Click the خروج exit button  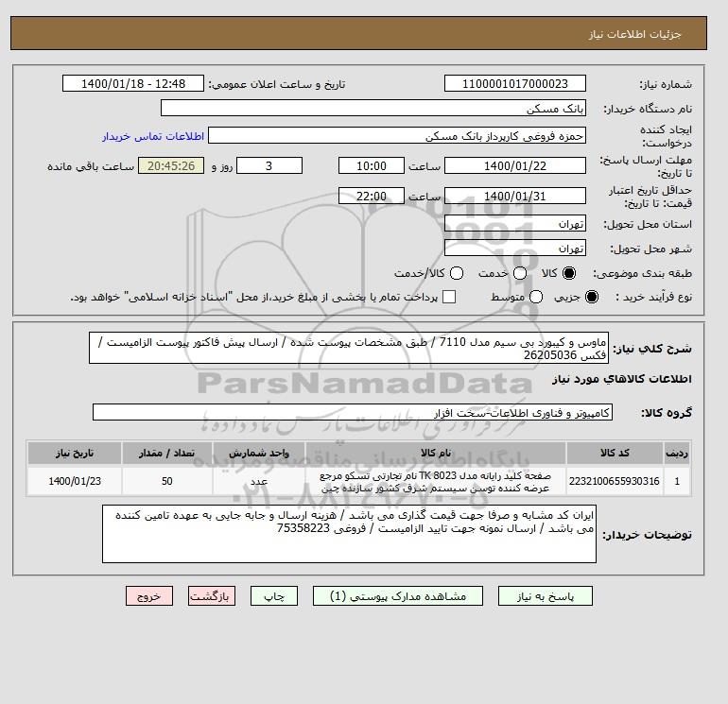pyautogui.click(x=149, y=596)
